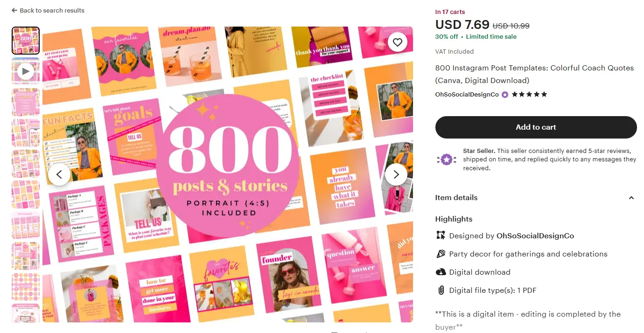Select the fourth gallery thumbnail
Image resolution: width=644 pixels, height=333 pixels.
tap(25, 133)
